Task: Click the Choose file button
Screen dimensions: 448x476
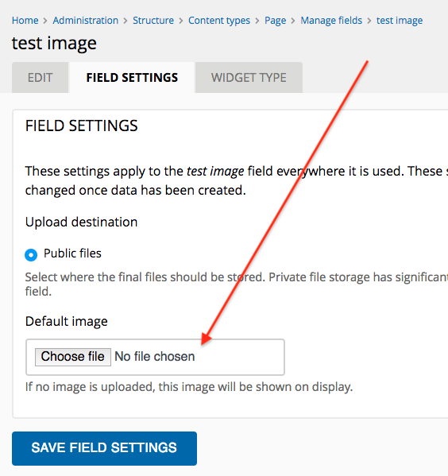Action: click(x=73, y=357)
